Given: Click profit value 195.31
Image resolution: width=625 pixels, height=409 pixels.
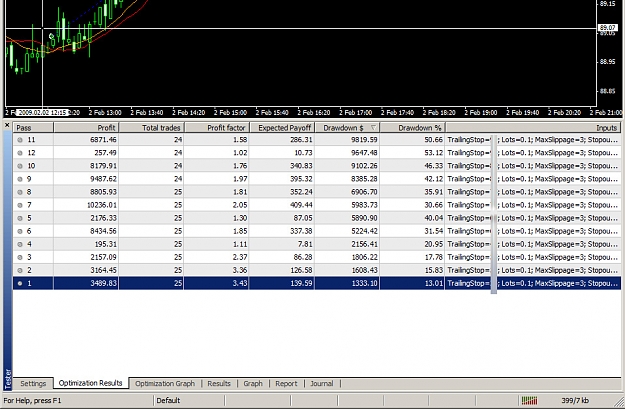Looking at the screenshot, I should click(105, 244).
